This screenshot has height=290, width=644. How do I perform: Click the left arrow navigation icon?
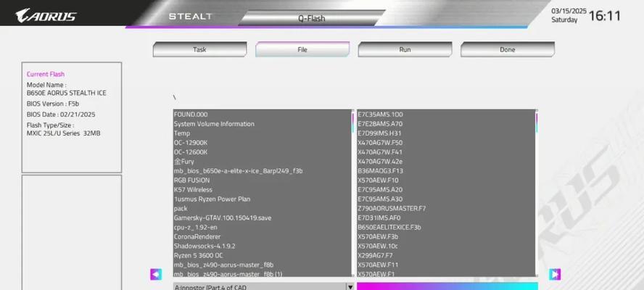pyautogui.click(x=156, y=274)
